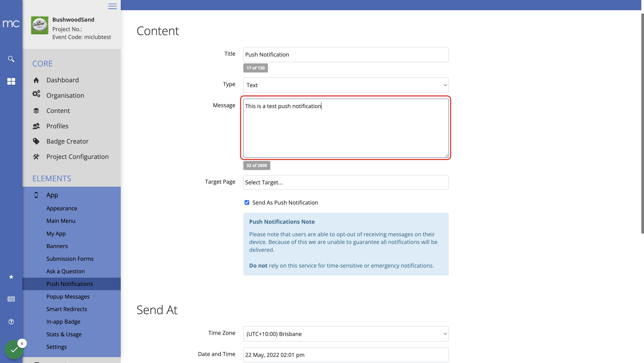
Task: Go to Submission Forms
Action: click(70, 259)
